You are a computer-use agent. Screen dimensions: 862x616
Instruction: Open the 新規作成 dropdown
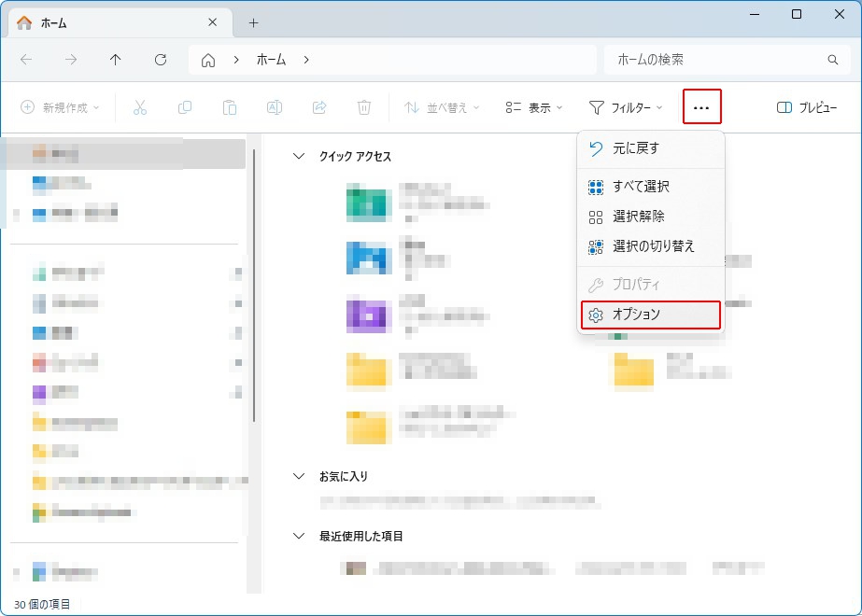(60, 107)
